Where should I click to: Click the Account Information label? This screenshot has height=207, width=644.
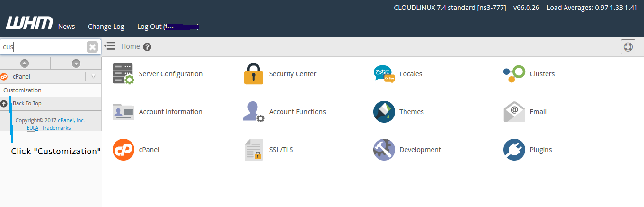(x=171, y=112)
